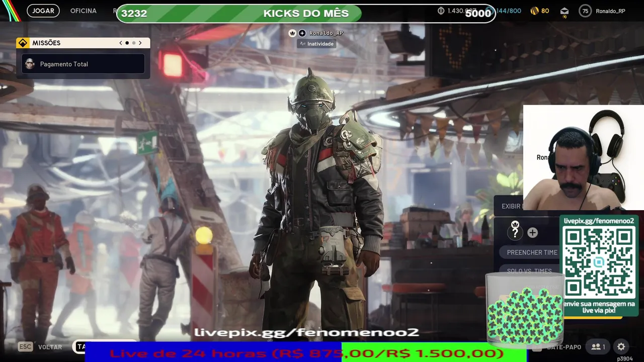Click the ESC key hint
The width and height of the screenshot is (644, 362).
pyautogui.click(x=25, y=347)
